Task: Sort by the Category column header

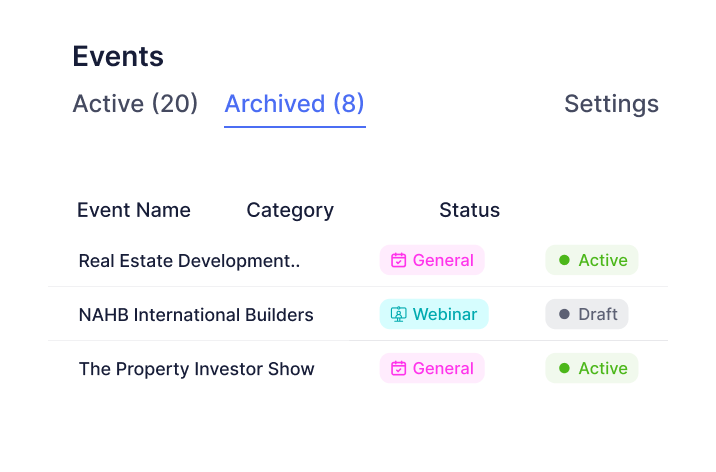Action: pos(290,210)
